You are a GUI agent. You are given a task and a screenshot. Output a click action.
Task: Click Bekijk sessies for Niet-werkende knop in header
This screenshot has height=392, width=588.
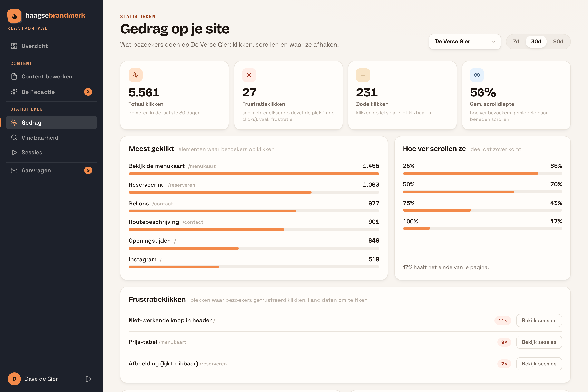tap(539, 321)
